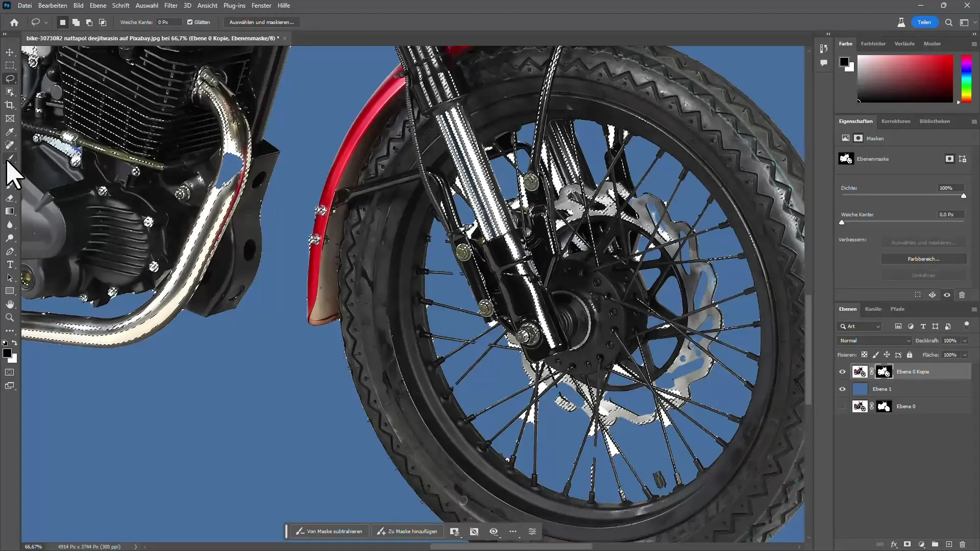The height and width of the screenshot is (551, 980).
Task: Click Auswählen und maskieren button
Action: click(x=261, y=22)
